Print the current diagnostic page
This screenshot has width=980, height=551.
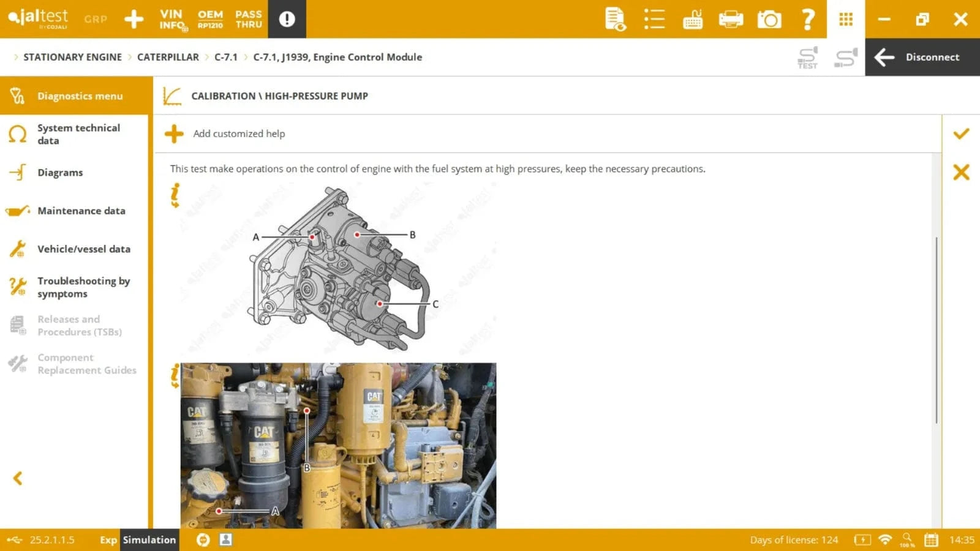pyautogui.click(x=730, y=19)
